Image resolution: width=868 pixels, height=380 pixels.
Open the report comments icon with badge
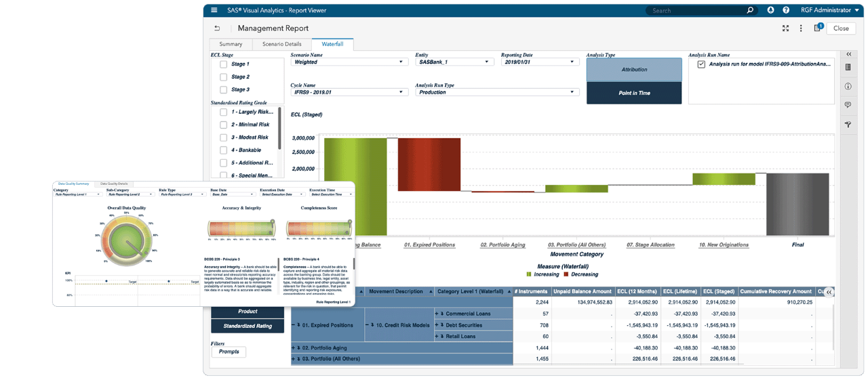click(818, 28)
